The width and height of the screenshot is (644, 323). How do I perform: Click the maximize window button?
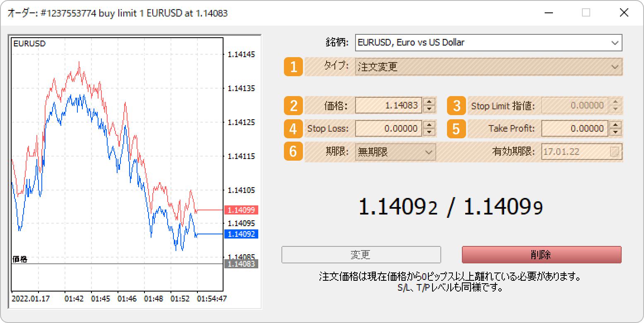pyautogui.click(x=586, y=13)
